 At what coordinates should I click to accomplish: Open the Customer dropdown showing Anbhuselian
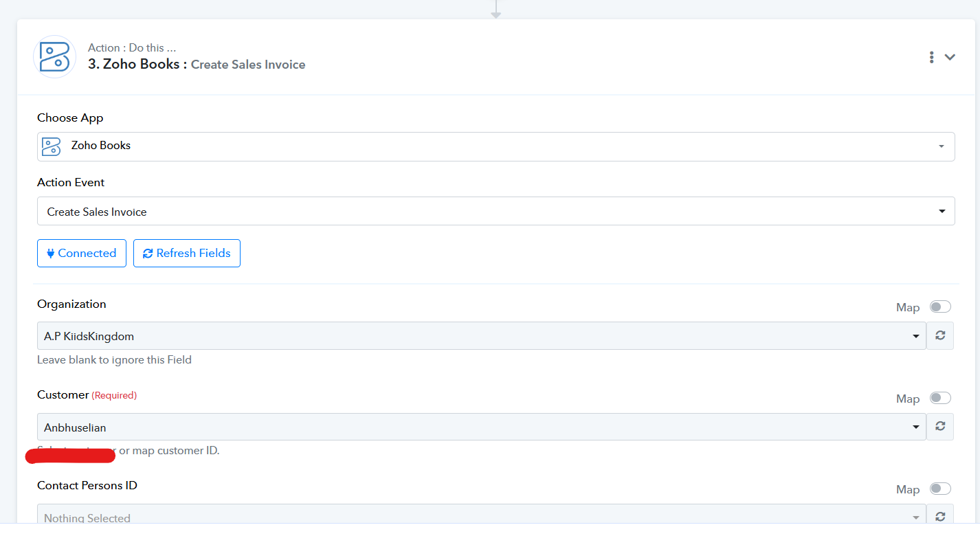pyautogui.click(x=481, y=427)
